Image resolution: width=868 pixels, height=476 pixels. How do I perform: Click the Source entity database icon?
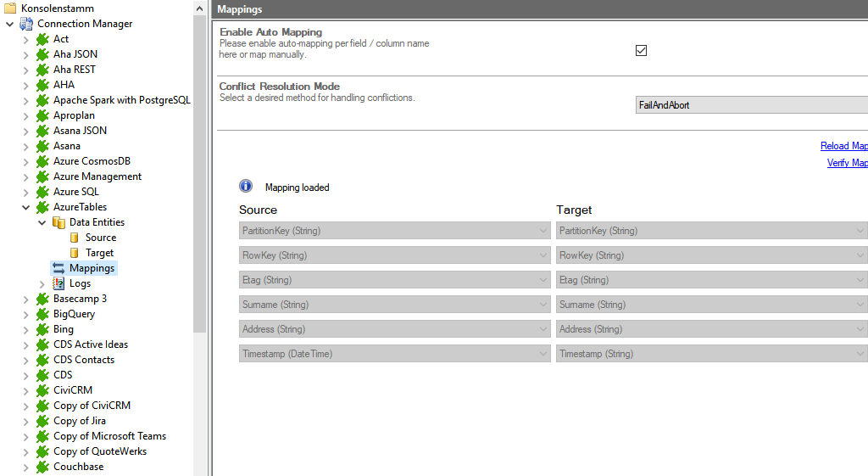[75, 238]
